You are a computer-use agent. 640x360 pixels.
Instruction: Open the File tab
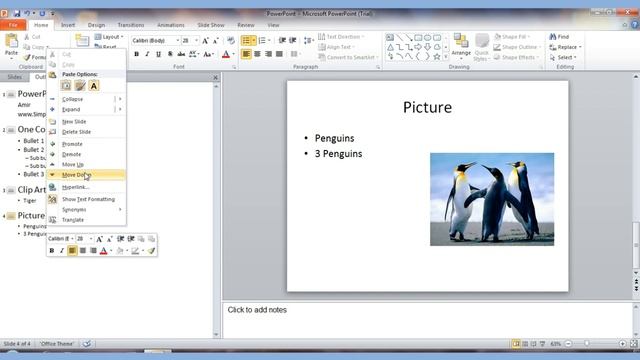coord(13,25)
